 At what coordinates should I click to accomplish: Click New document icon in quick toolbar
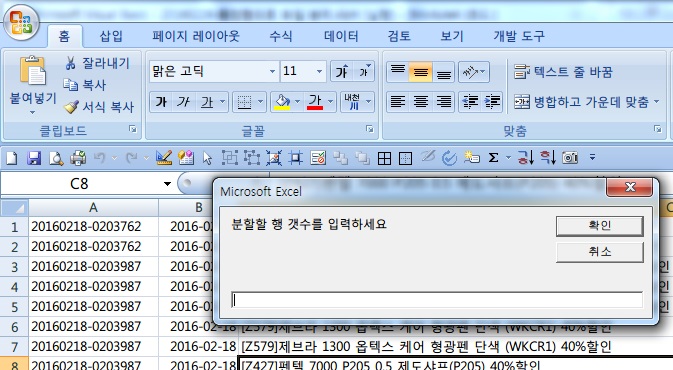click(x=12, y=158)
